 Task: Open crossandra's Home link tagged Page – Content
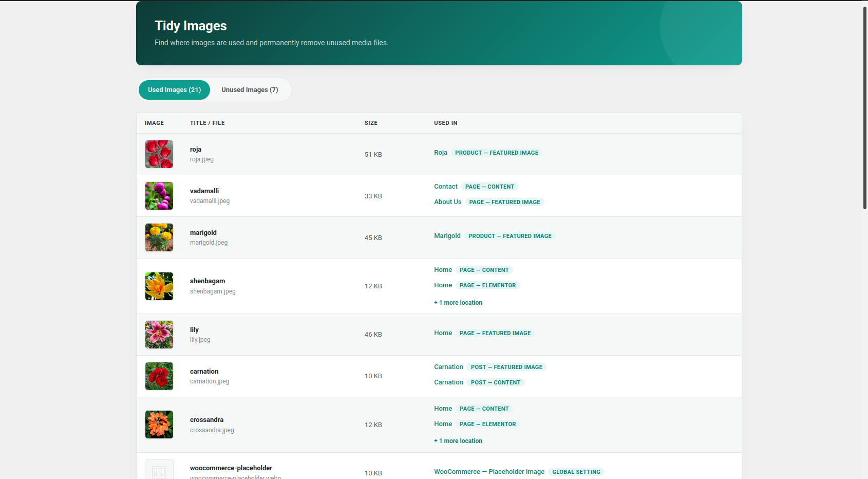(x=443, y=409)
